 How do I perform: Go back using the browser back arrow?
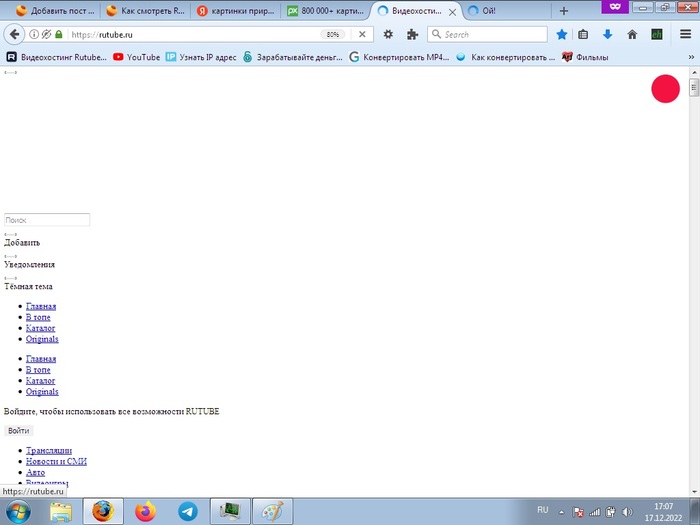coord(14,34)
